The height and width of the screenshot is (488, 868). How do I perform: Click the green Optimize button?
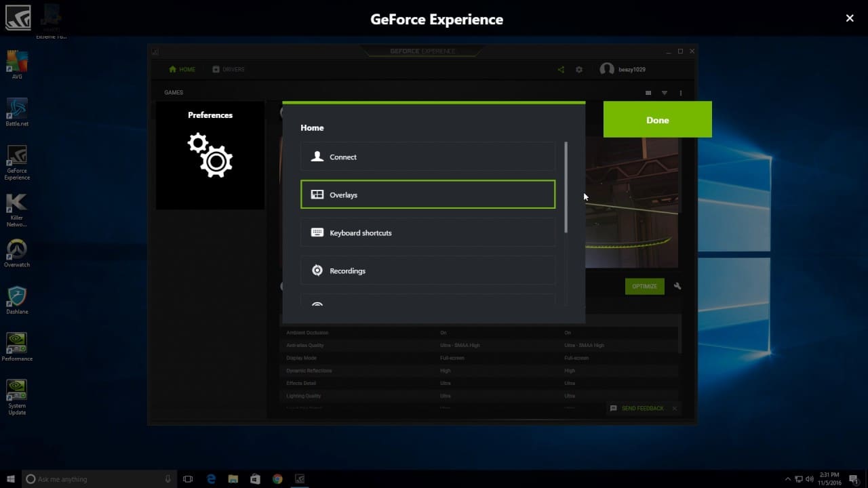tap(644, 286)
